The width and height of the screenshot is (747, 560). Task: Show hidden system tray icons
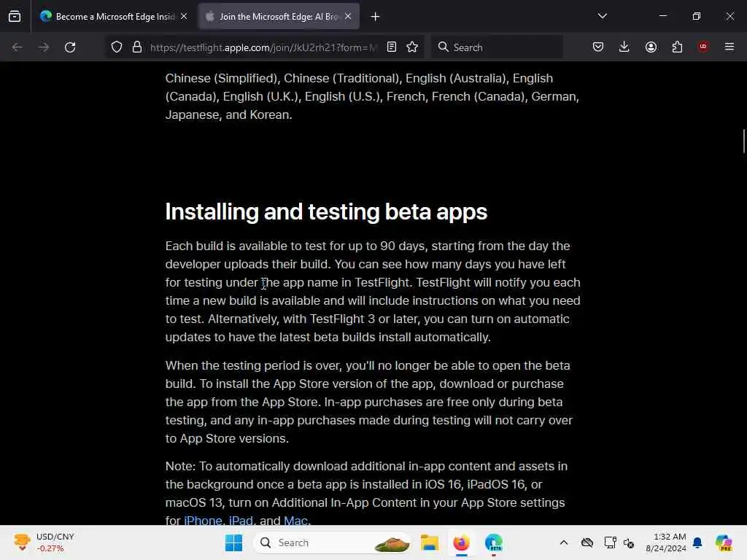coord(564,542)
